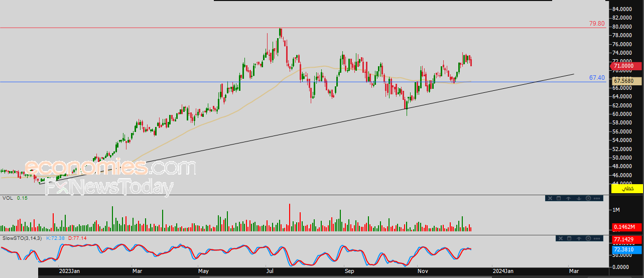Viewport: 644px width, 278px height.
Task: Open SlowSTO indicator settings gear
Action: pyautogui.click(x=588, y=238)
